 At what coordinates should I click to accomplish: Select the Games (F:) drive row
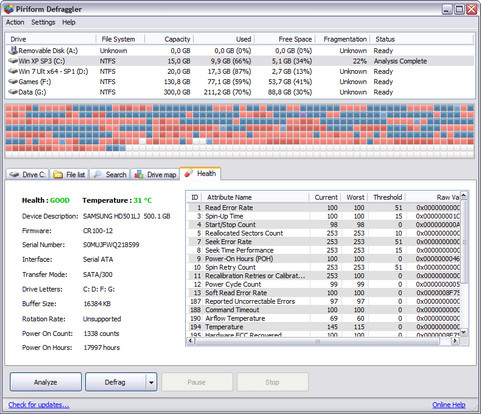point(240,82)
